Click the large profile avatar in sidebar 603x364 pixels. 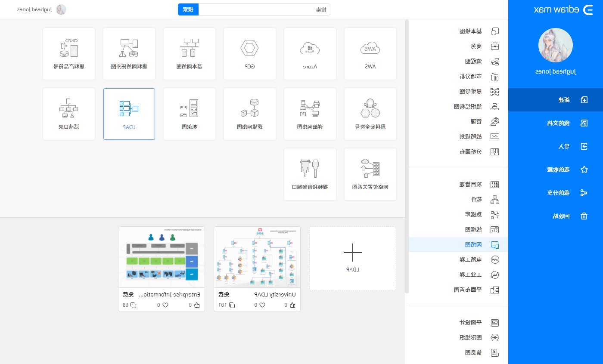[x=556, y=45]
